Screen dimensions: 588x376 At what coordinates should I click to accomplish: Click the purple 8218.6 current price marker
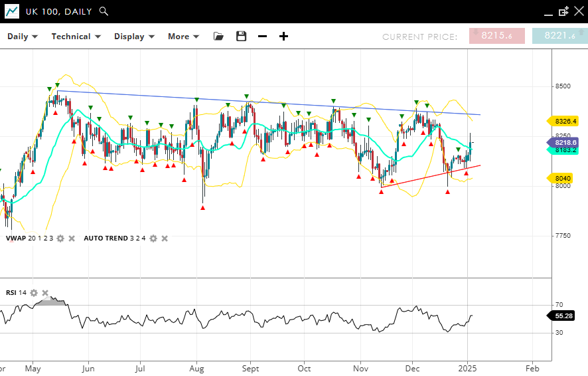[565, 142]
